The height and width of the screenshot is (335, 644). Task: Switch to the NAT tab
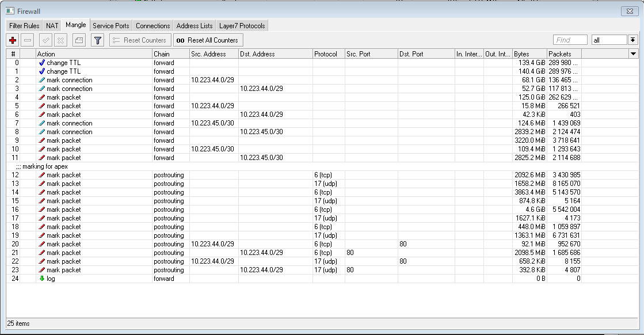tap(52, 25)
